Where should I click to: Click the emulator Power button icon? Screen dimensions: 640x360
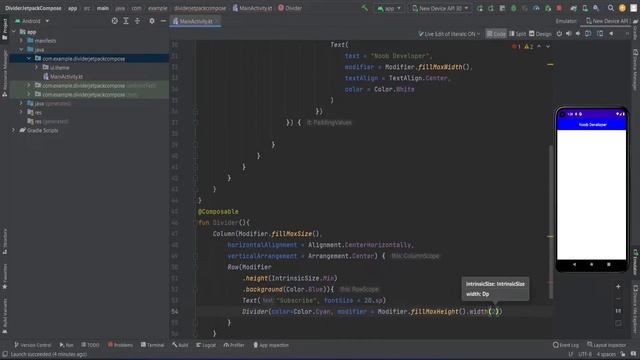tap(559, 34)
